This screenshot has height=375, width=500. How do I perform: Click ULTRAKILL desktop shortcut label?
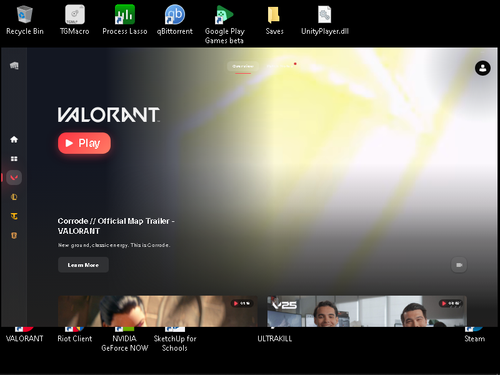point(274,338)
